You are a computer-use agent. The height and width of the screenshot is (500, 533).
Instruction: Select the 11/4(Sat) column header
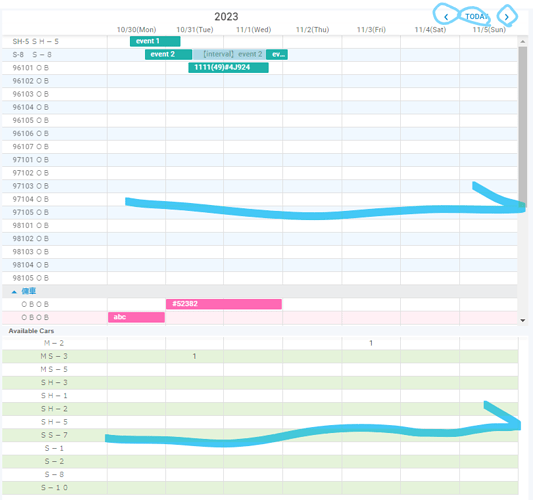[430, 30]
